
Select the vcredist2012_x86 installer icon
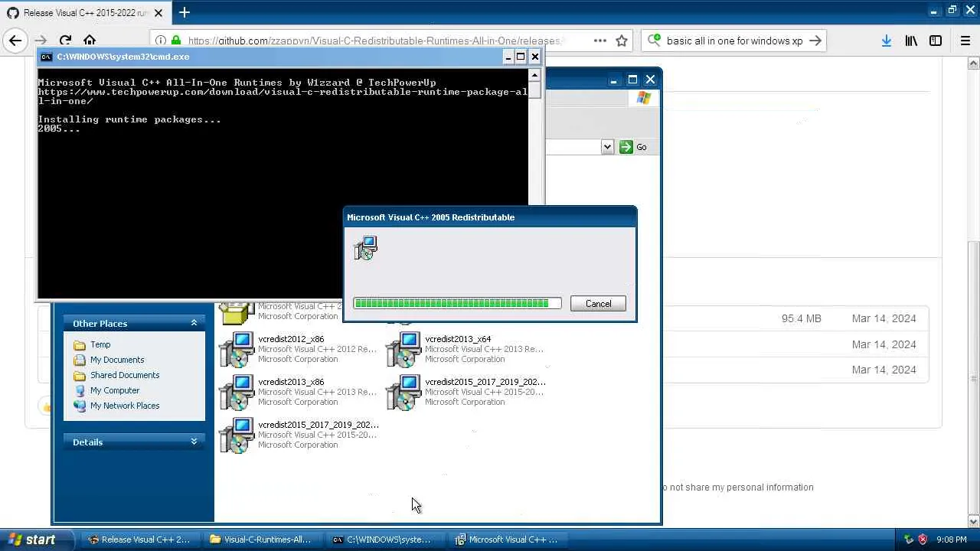[x=237, y=349]
